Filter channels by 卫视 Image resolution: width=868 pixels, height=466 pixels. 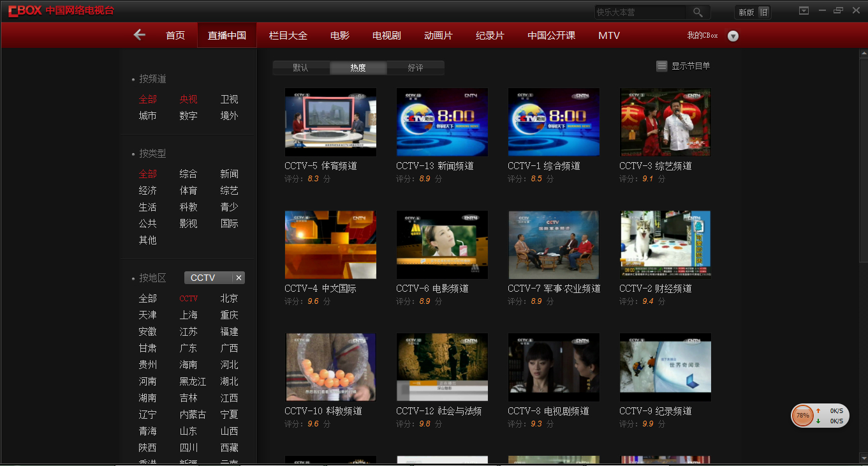[x=229, y=99]
